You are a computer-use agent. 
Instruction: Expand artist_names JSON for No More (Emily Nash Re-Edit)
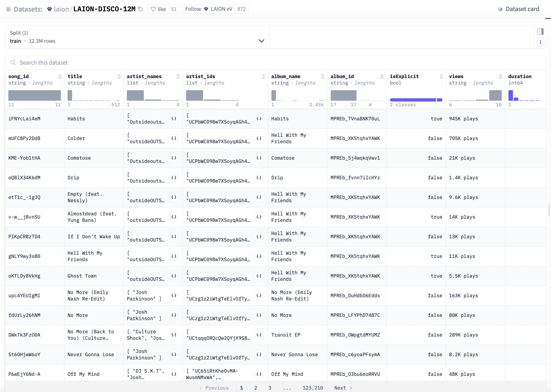(x=174, y=296)
